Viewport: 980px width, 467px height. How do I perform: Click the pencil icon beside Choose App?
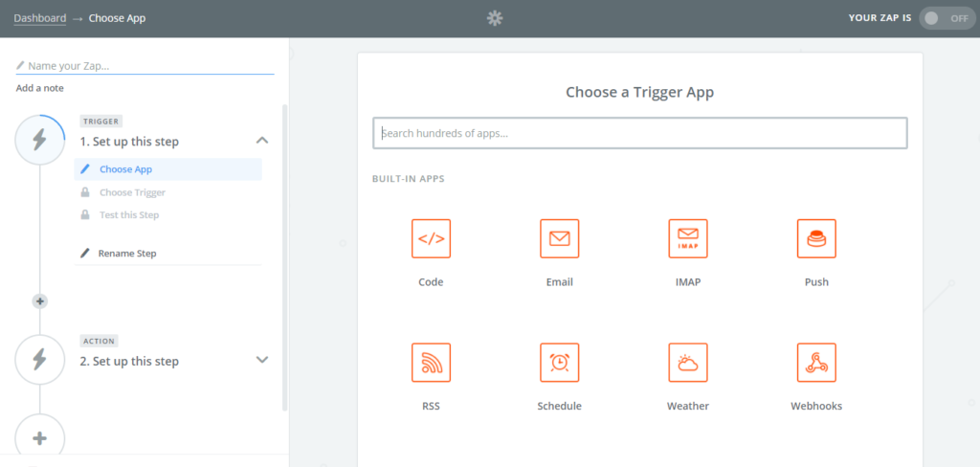[85, 168]
